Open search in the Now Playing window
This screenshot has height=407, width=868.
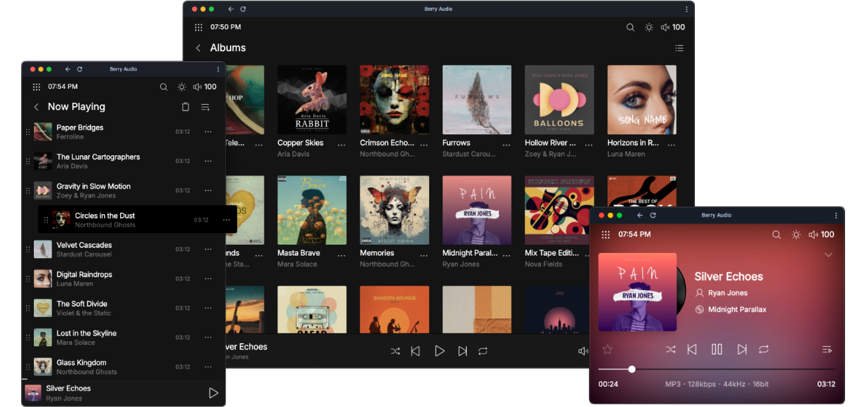click(x=164, y=86)
